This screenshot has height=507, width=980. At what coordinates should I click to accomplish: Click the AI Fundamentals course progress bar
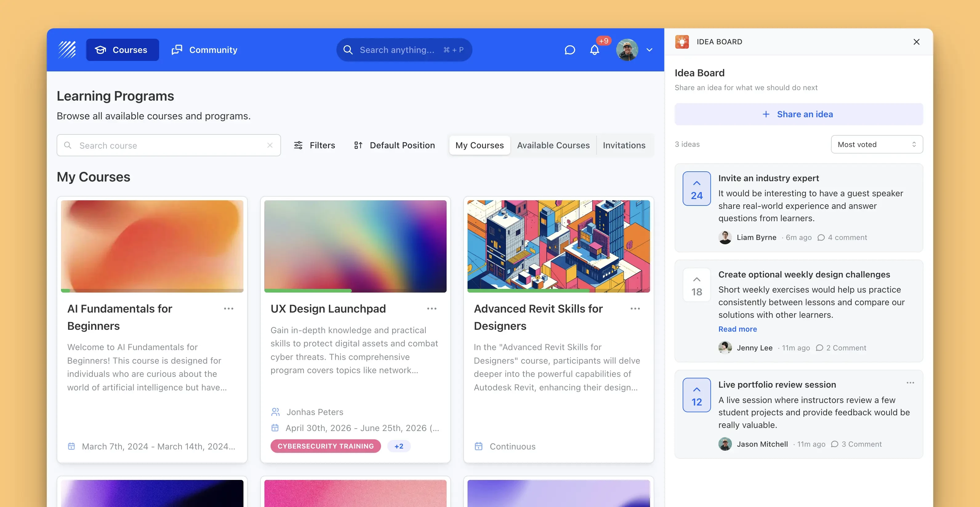152,291
